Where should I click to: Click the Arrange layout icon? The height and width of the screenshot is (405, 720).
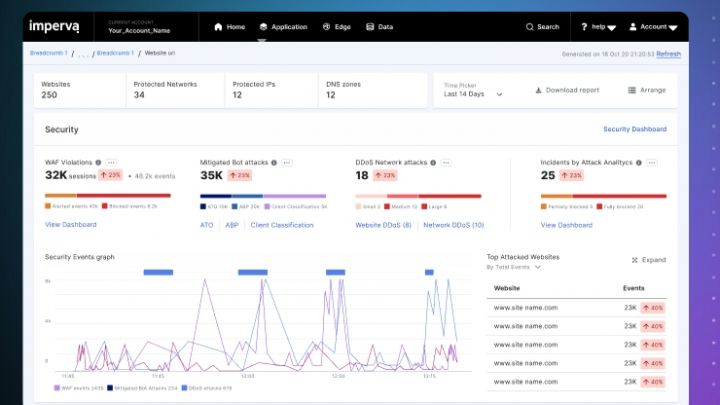pos(632,90)
